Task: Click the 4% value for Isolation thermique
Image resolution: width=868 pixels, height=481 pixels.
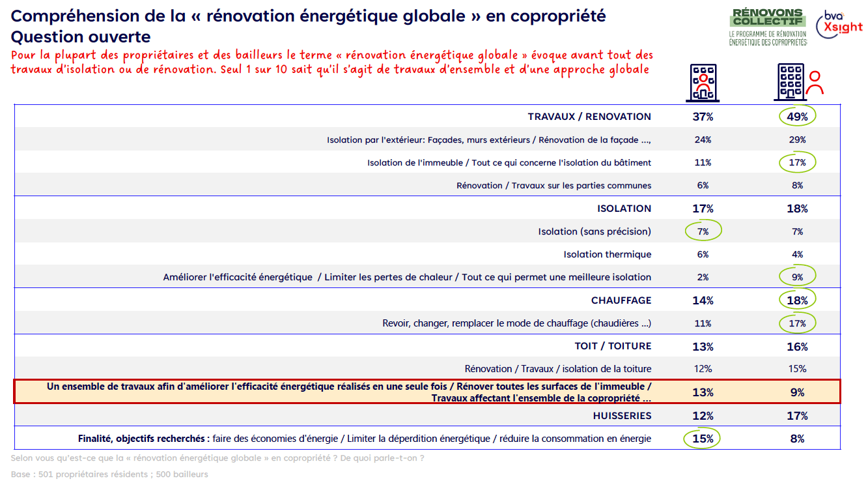Action: [798, 254]
